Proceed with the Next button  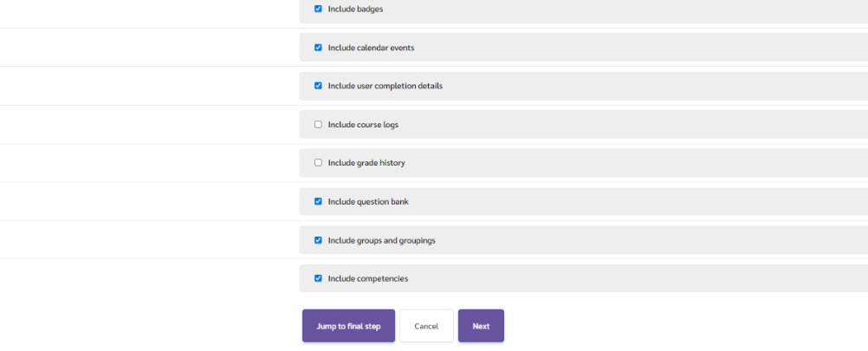click(481, 326)
